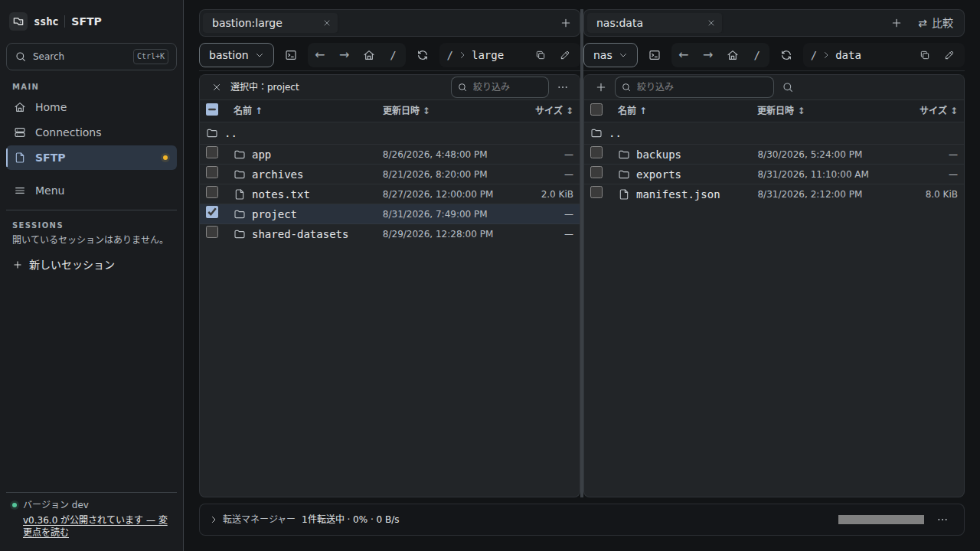980x551 pixels.
Task: Open Home in sidebar
Action: pos(91,107)
